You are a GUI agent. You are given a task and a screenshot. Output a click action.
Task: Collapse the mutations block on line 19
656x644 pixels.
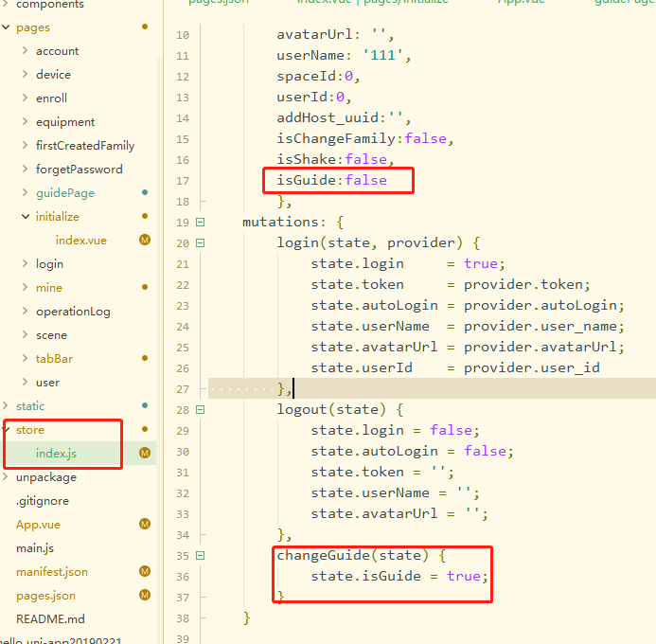point(201,223)
